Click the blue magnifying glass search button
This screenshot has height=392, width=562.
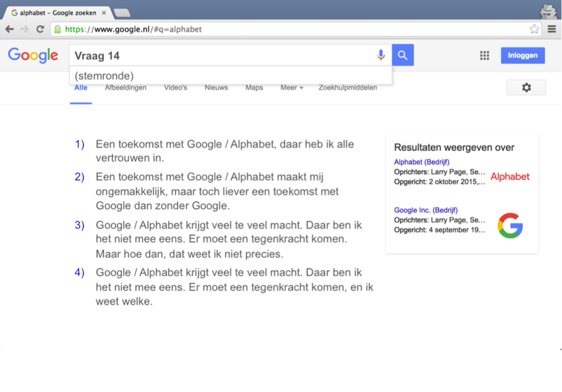[x=403, y=55]
